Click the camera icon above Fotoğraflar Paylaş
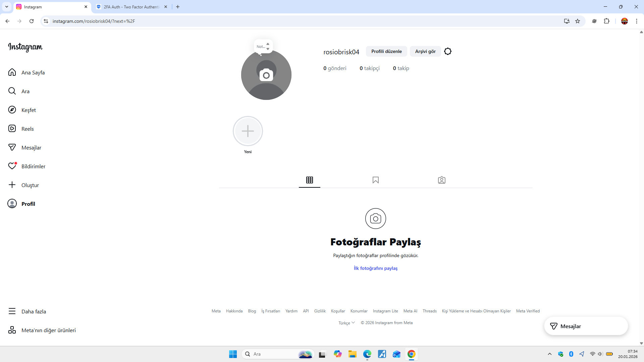The height and width of the screenshot is (362, 644). coord(376,219)
